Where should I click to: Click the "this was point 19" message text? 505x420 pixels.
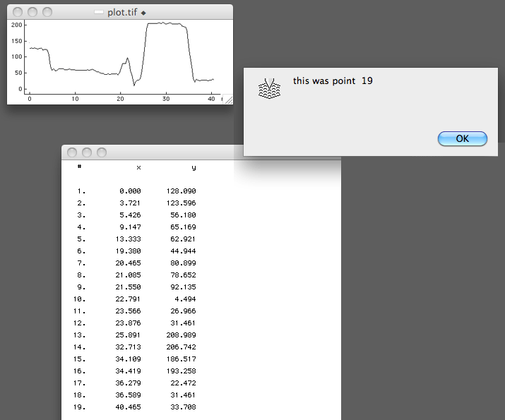pos(333,80)
